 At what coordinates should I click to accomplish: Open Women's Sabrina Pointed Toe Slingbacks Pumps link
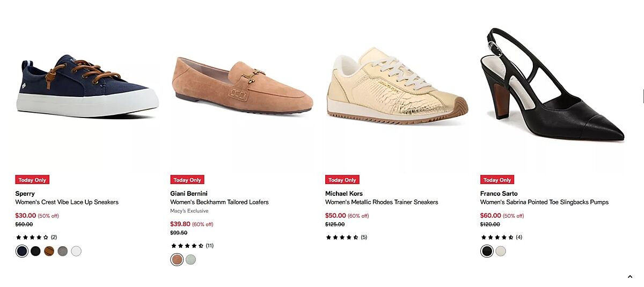click(x=544, y=202)
